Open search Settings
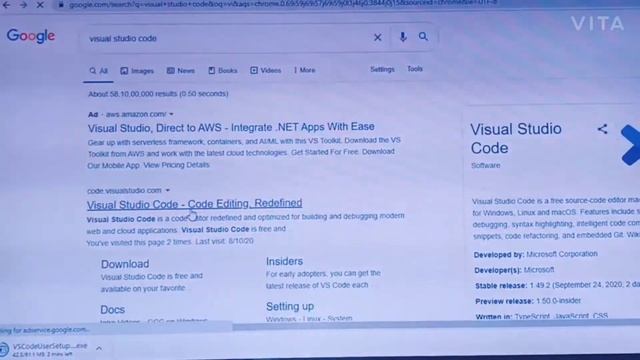Screen dimensions: 640x360 coord(382,69)
